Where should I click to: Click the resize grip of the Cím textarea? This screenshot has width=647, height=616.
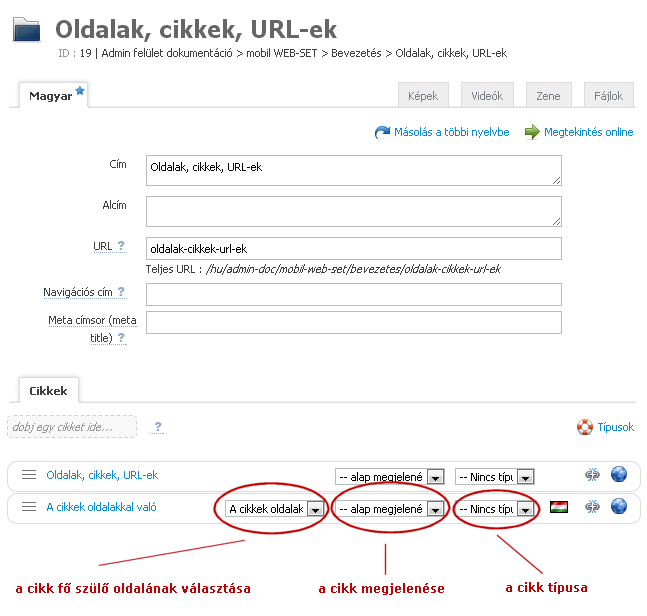556,180
